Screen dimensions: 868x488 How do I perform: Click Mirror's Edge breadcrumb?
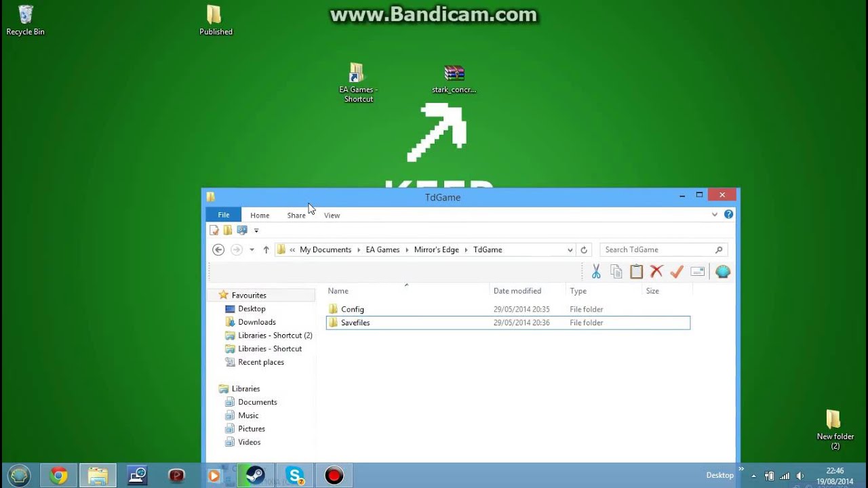(x=437, y=249)
